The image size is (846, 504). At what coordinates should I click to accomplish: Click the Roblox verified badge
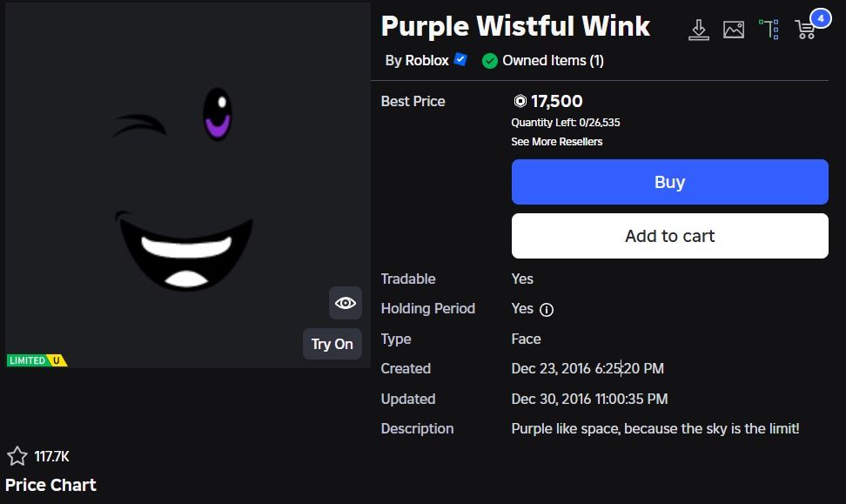coord(460,59)
